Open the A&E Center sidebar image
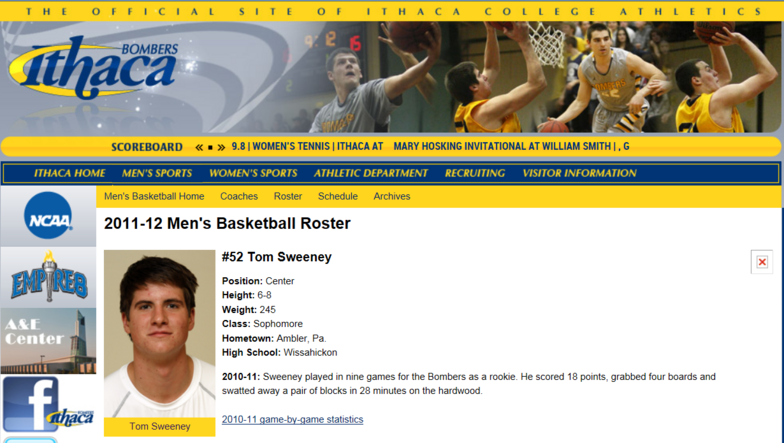 (x=48, y=341)
